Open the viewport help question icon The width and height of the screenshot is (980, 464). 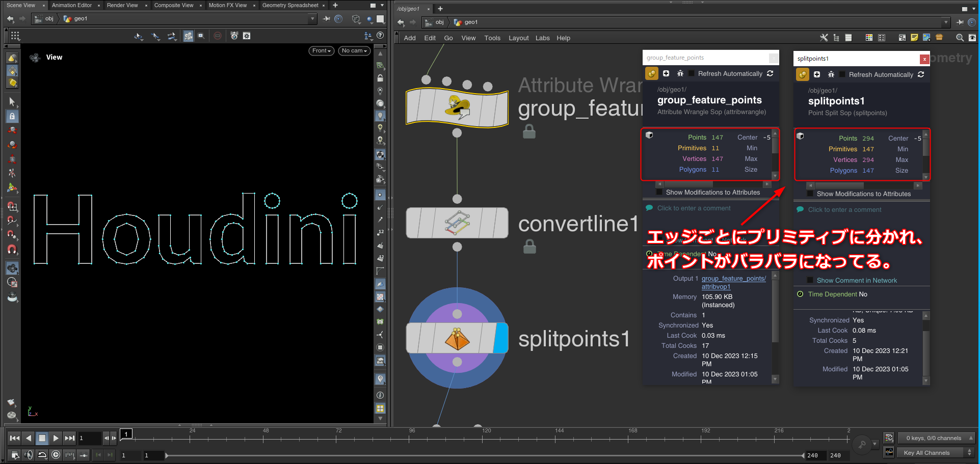coord(380,35)
